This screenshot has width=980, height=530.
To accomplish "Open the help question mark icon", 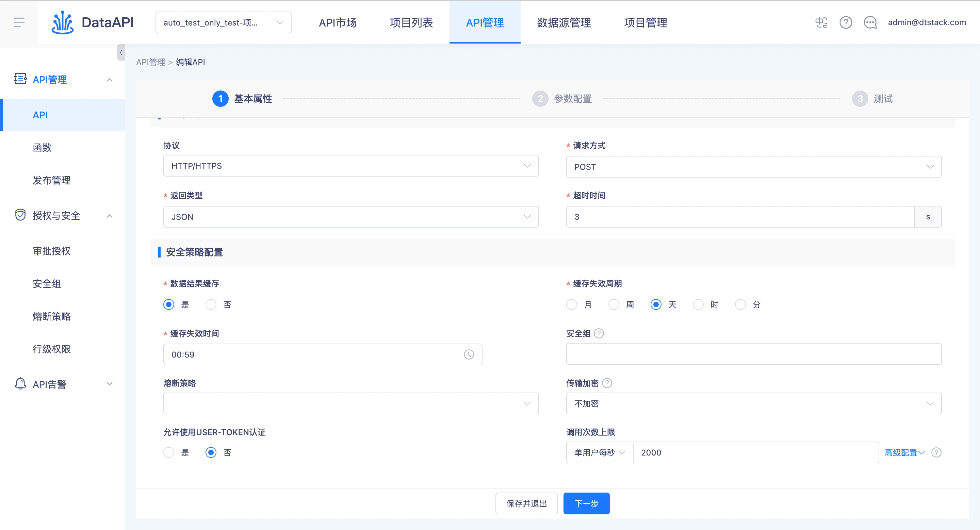I will point(846,22).
